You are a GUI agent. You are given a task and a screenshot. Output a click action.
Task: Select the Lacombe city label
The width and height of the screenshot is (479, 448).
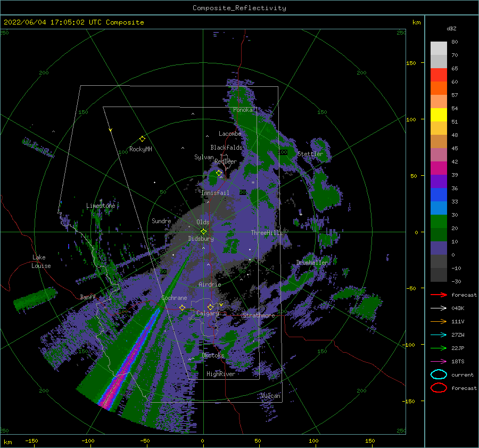tap(230, 134)
